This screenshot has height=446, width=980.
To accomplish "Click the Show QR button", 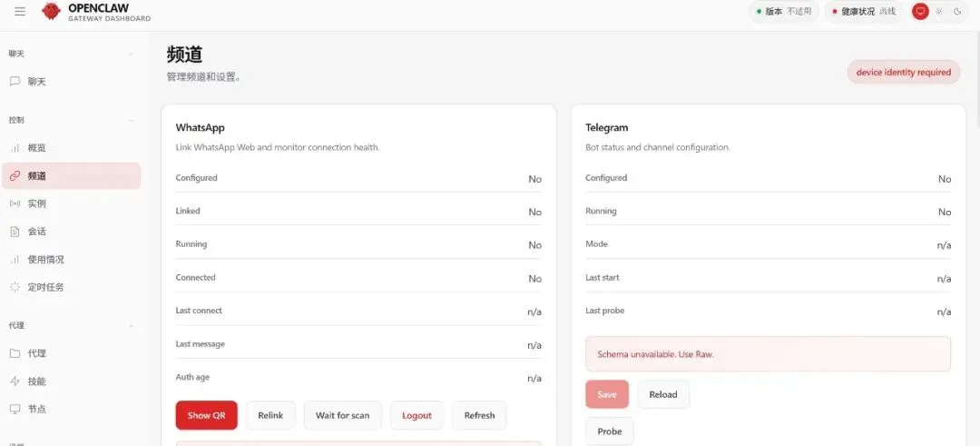I will click(206, 415).
